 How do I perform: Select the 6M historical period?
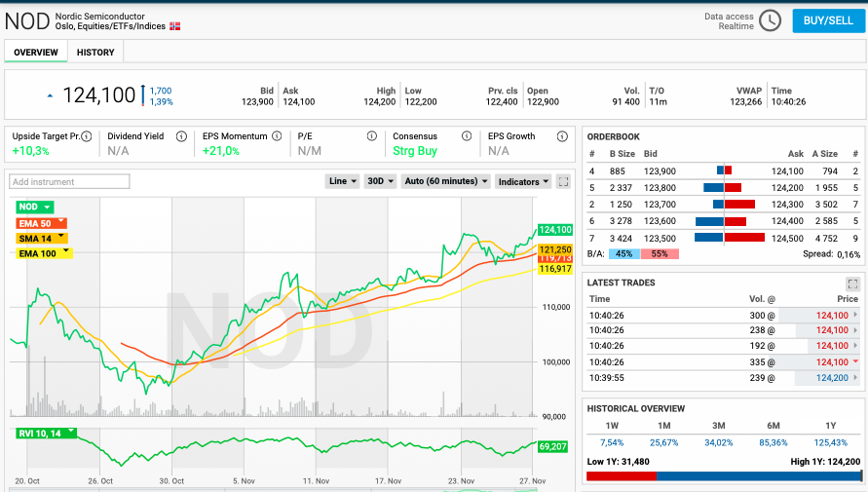click(774, 426)
